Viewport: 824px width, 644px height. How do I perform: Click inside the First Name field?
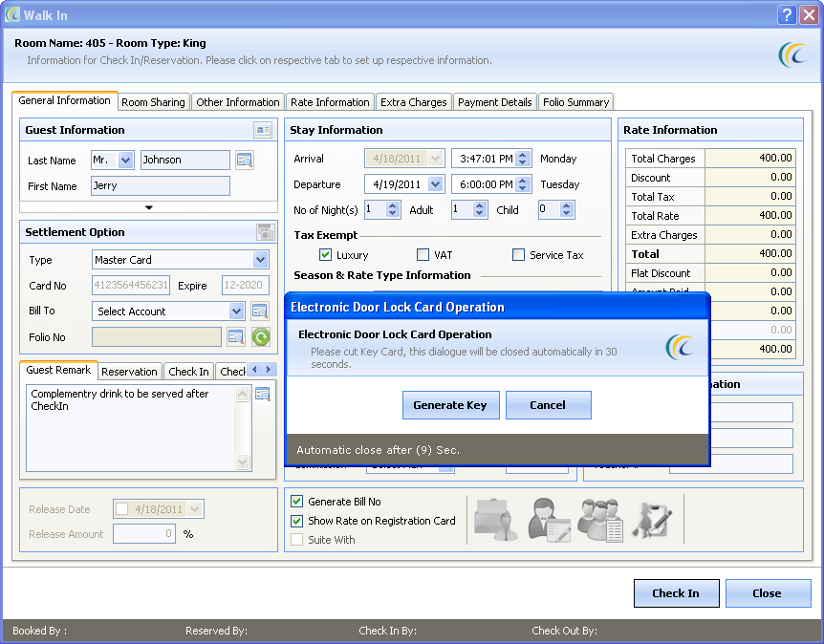tap(161, 185)
